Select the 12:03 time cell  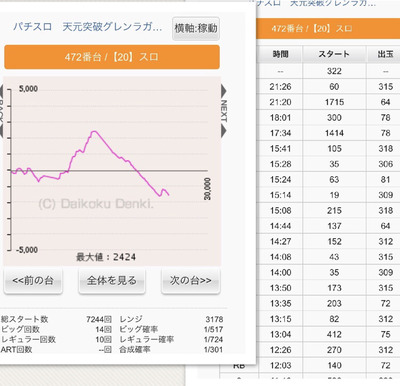click(x=280, y=366)
